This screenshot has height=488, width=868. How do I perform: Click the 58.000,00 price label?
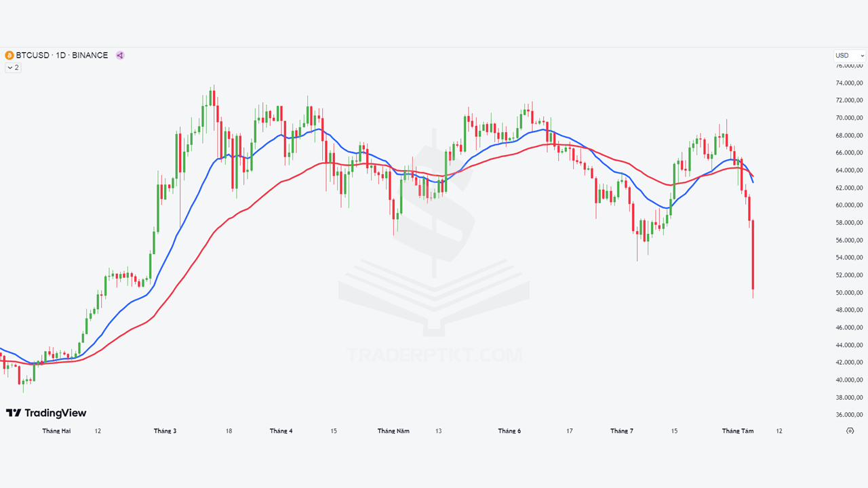coord(849,223)
